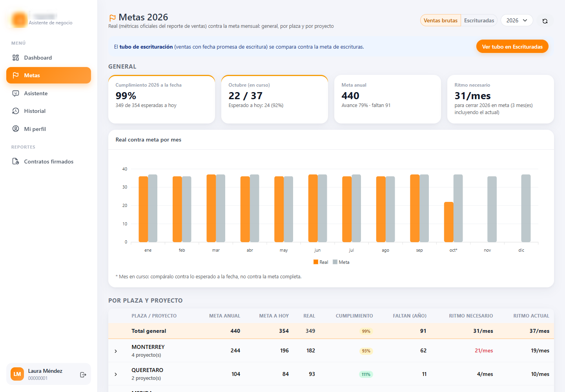Click the Mi perfil user icon
Viewport: 565px width, 392px height.
[x=16, y=129]
